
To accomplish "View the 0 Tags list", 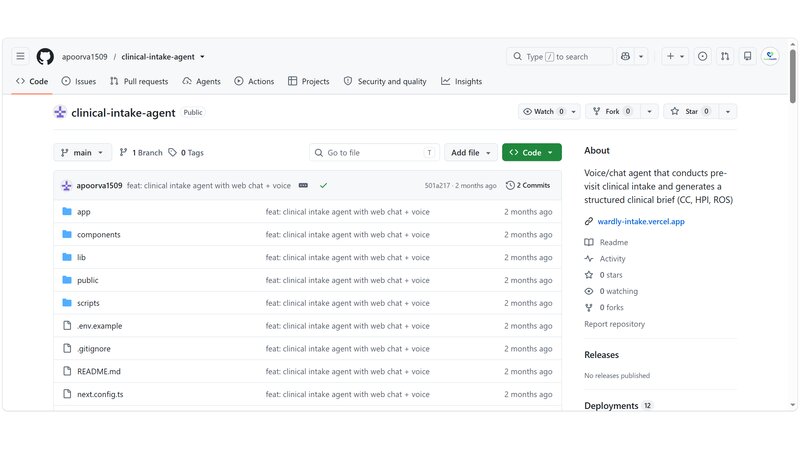I will pyautogui.click(x=186, y=153).
